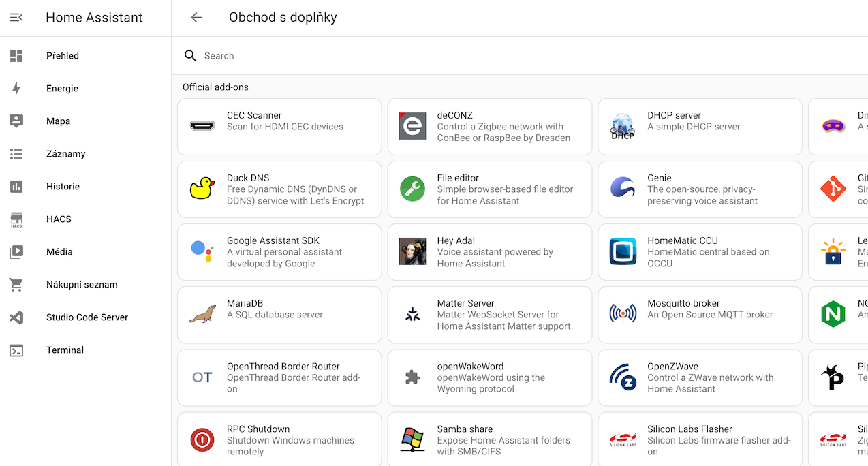This screenshot has width=868, height=466.
Task: Click the HACS sidebar icon
Action: coord(16,219)
